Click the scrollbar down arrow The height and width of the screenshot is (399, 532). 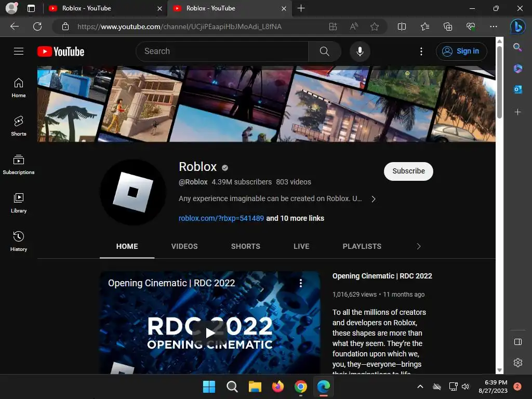499,370
